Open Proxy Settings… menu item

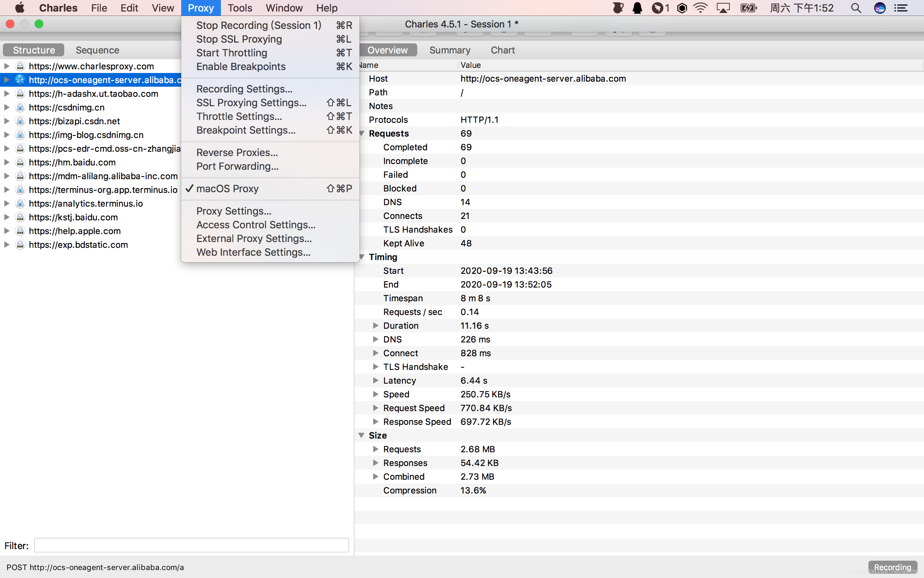tap(270, 211)
